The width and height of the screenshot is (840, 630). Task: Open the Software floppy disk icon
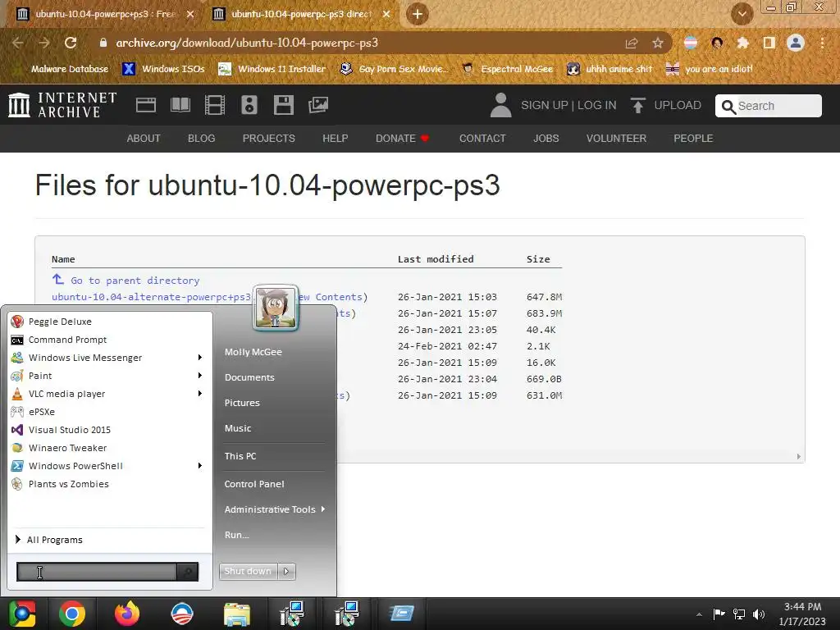tap(283, 105)
